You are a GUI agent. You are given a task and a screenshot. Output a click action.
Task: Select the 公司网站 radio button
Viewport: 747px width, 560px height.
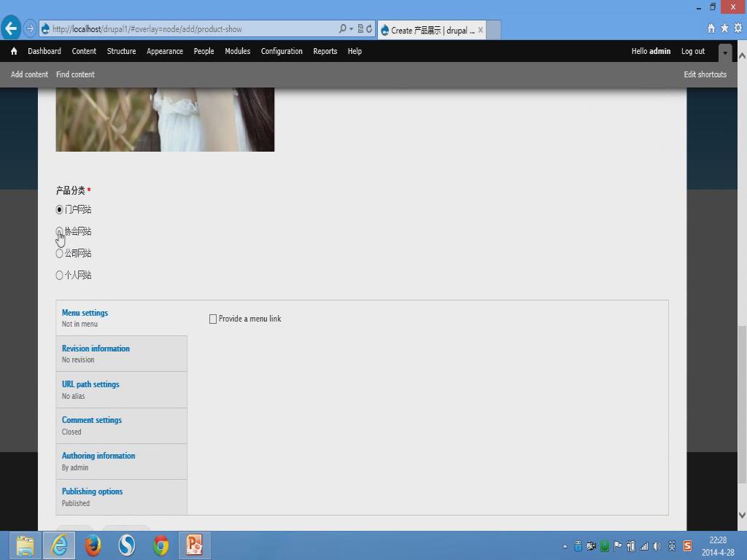click(x=59, y=253)
